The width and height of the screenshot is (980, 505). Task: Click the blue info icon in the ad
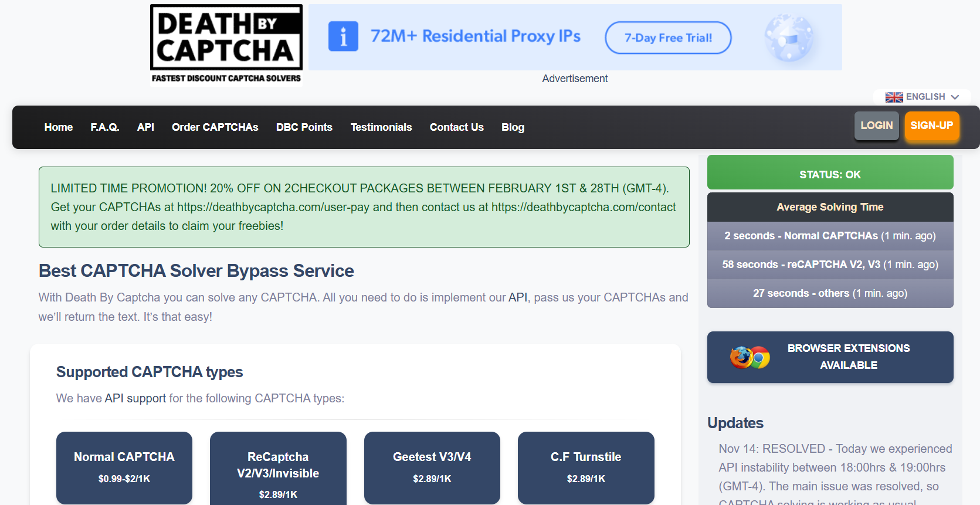click(343, 36)
